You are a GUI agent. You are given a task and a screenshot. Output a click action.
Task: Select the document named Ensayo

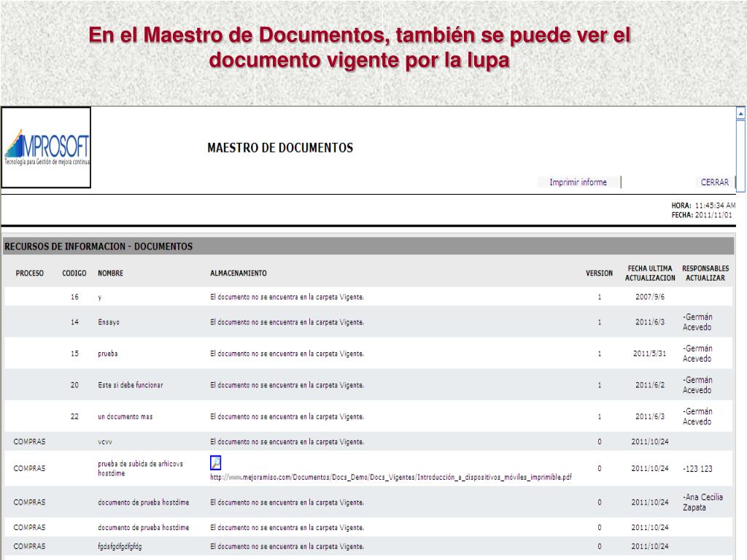(109, 322)
